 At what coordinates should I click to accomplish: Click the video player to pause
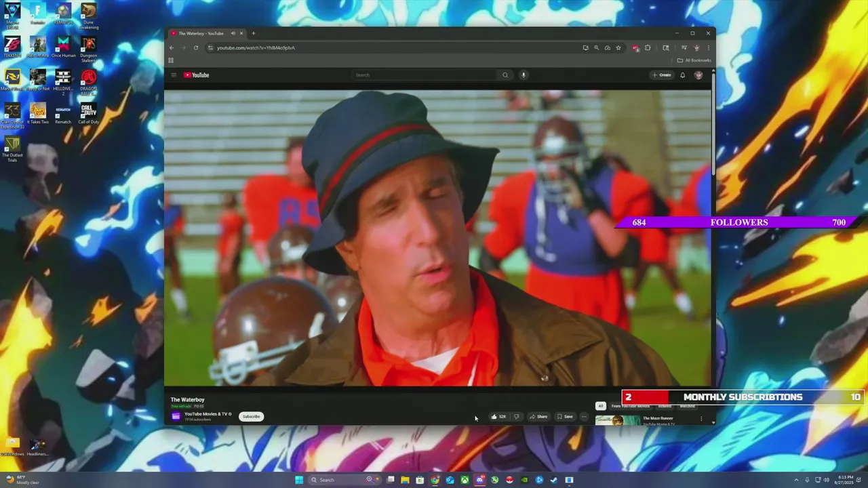[x=437, y=237]
